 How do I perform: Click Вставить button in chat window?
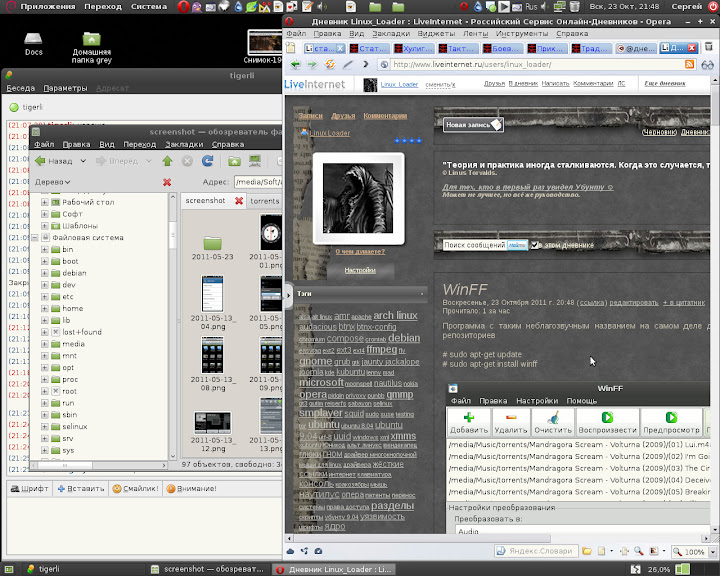tap(81, 488)
